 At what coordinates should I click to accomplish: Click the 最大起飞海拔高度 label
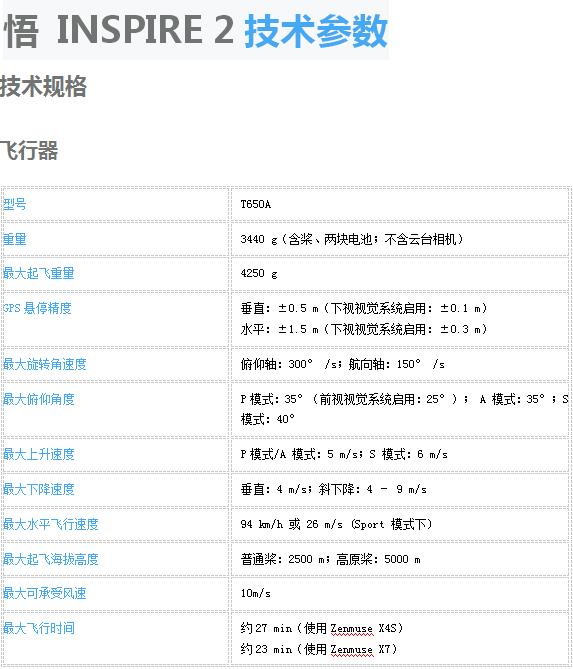(x=51, y=559)
